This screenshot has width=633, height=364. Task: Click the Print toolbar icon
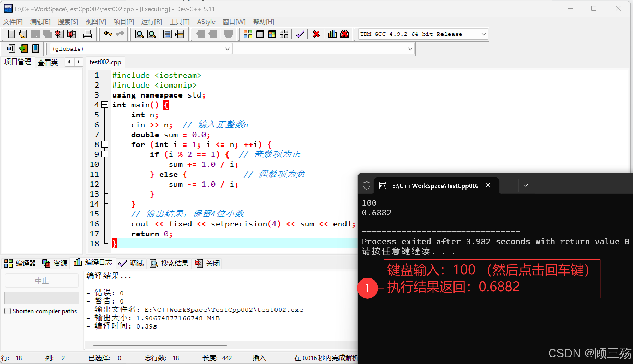point(87,34)
